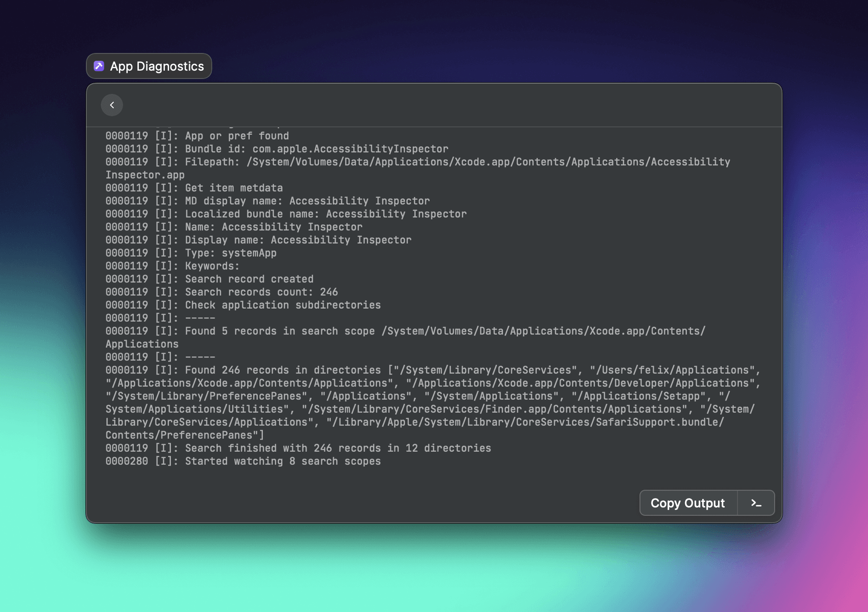Click the 'App or pref found' log line
Screen dimensions: 868x612
pyautogui.click(x=197, y=136)
